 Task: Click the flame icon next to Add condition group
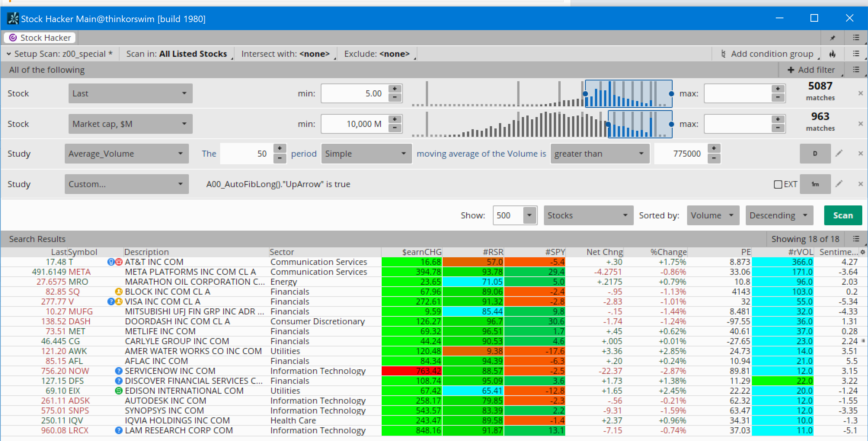tap(833, 54)
